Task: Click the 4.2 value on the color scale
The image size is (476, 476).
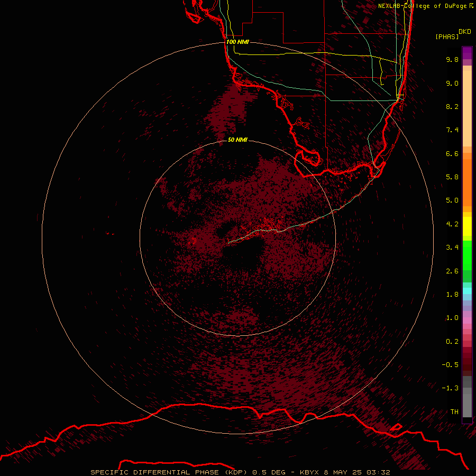Action: (x=452, y=224)
